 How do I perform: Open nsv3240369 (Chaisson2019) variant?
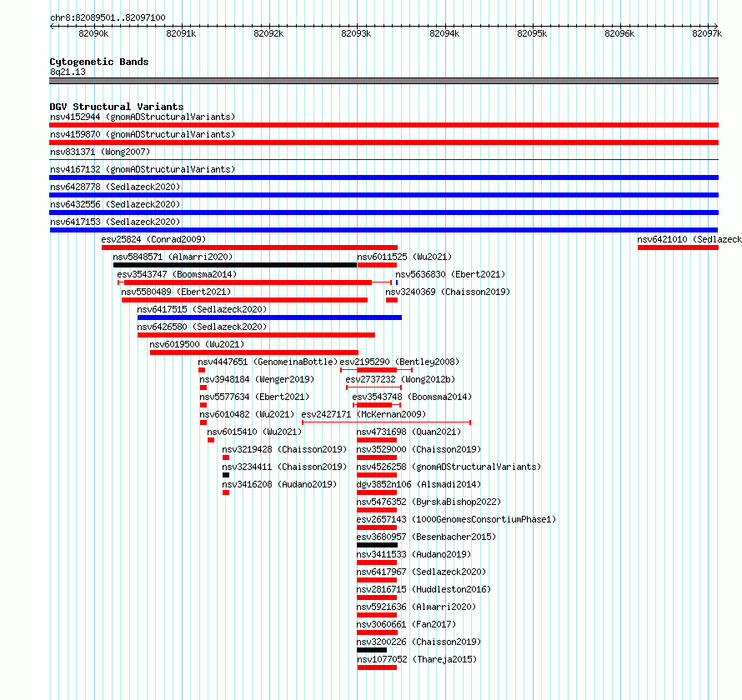[448, 292]
